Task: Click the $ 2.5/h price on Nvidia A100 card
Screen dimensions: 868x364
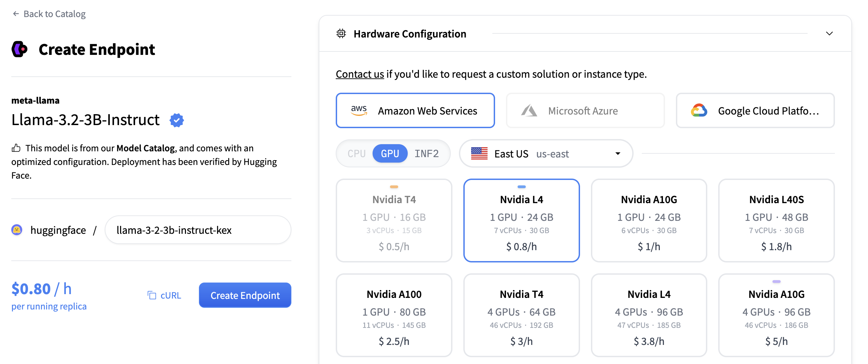Action: pos(394,341)
